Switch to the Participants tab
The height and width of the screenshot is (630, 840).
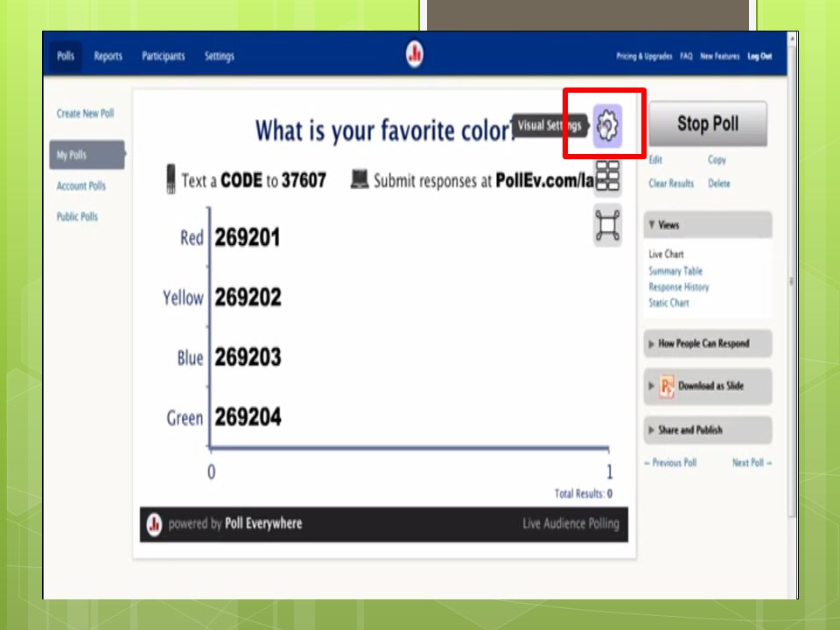(163, 56)
